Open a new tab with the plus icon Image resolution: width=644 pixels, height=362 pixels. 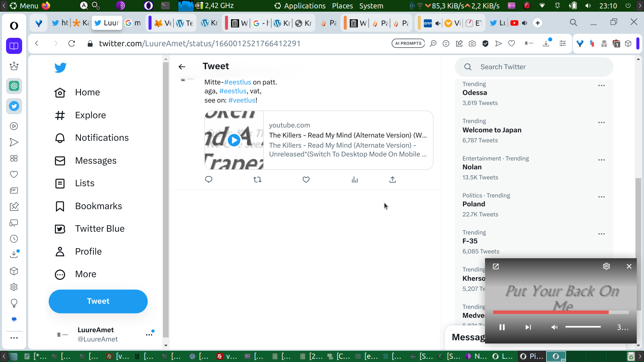[x=538, y=23]
